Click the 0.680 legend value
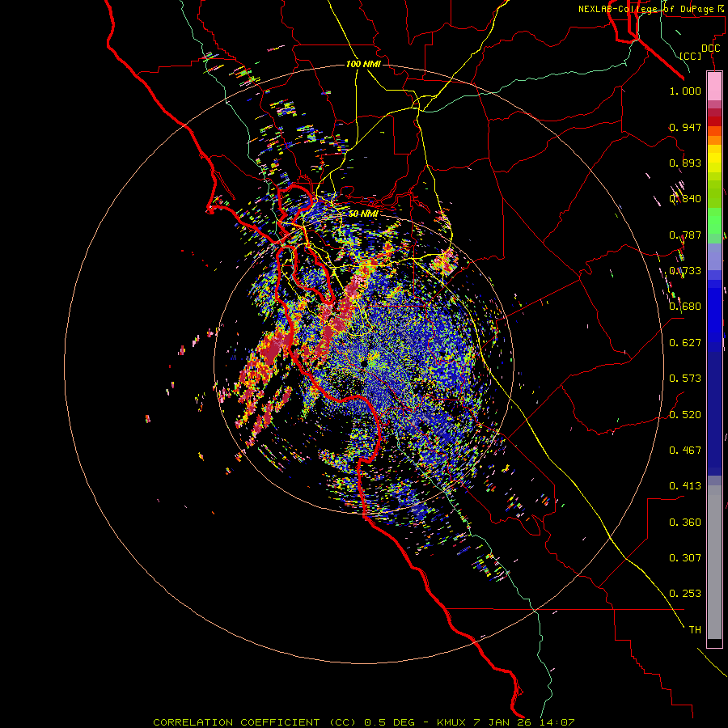The image size is (728, 728). pos(685,307)
